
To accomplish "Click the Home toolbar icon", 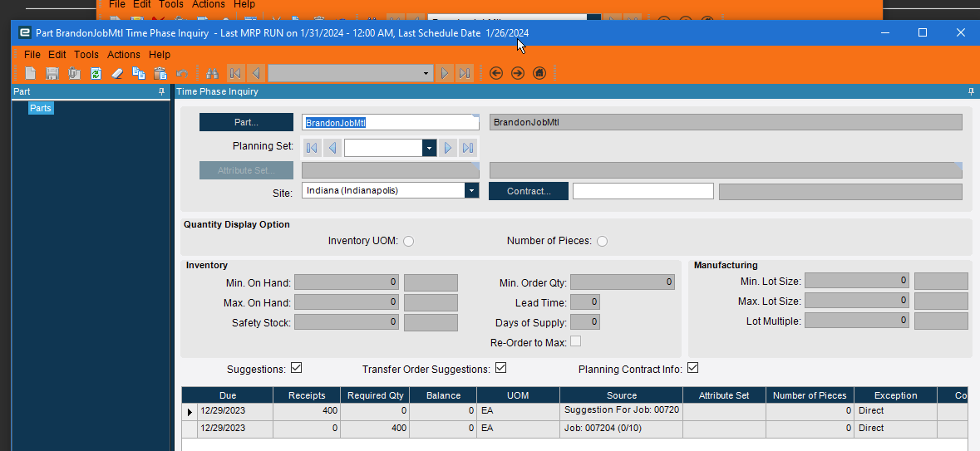I will click(539, 73).
